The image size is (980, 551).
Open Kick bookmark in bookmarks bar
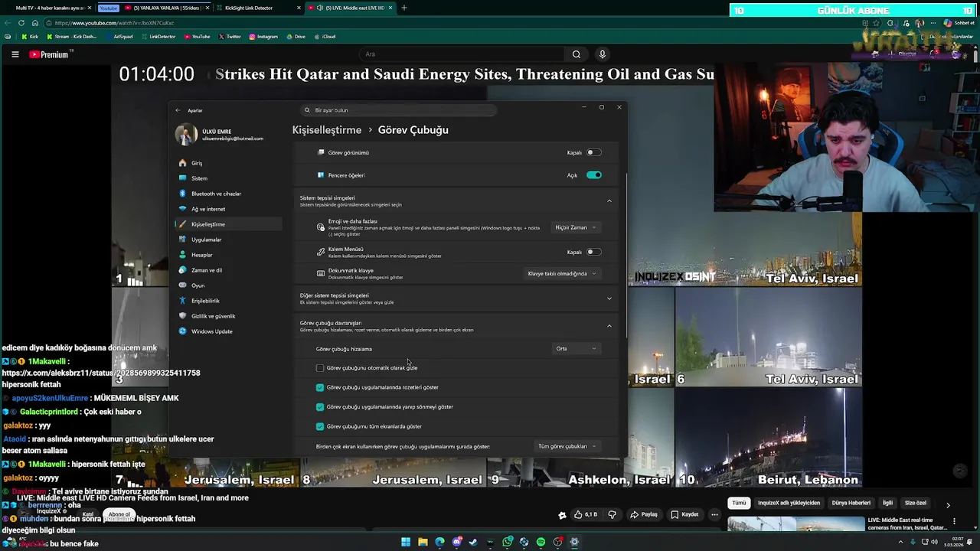click(29, 36)
